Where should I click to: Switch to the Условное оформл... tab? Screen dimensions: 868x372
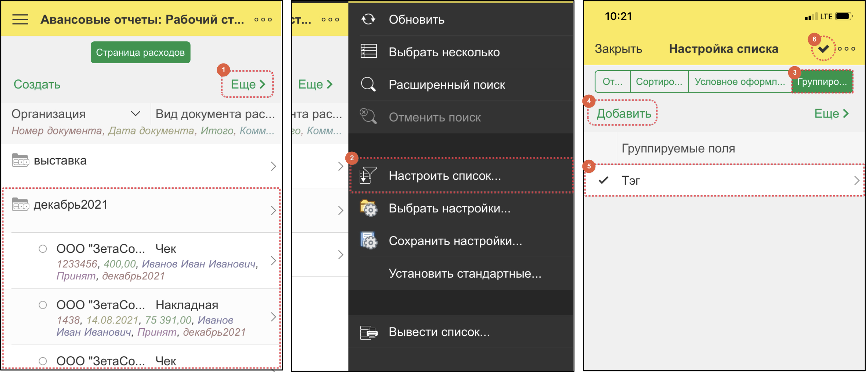click(740, 81)
